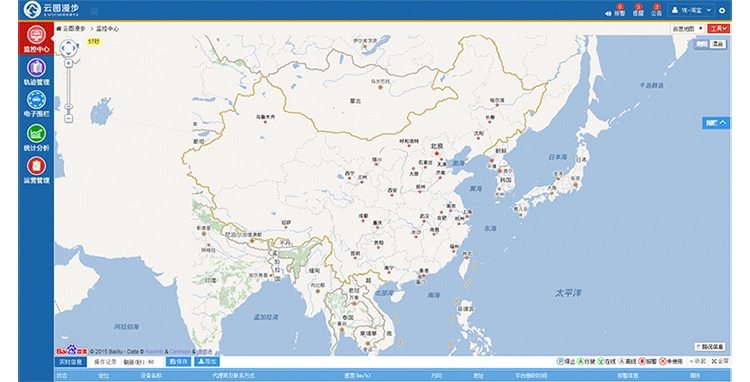Click the round settings icon in header

(x=722, y=10)
